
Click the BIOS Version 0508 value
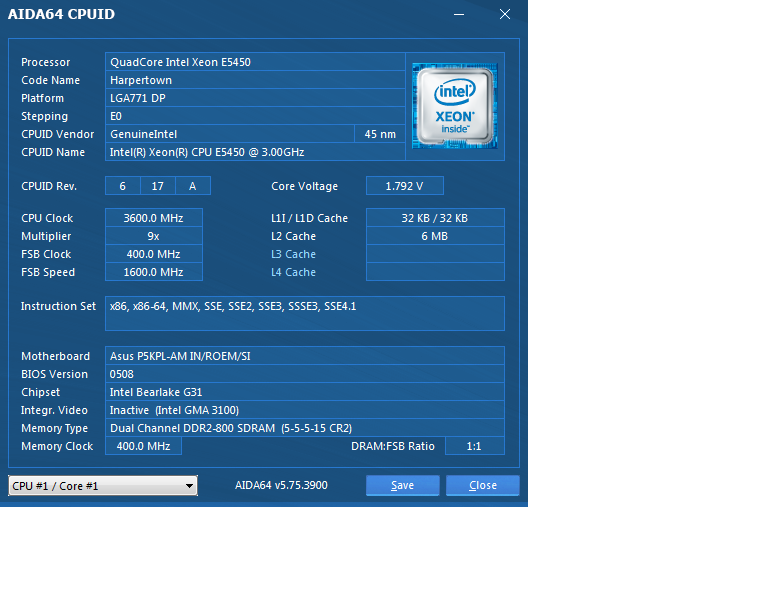coord(305,374)
